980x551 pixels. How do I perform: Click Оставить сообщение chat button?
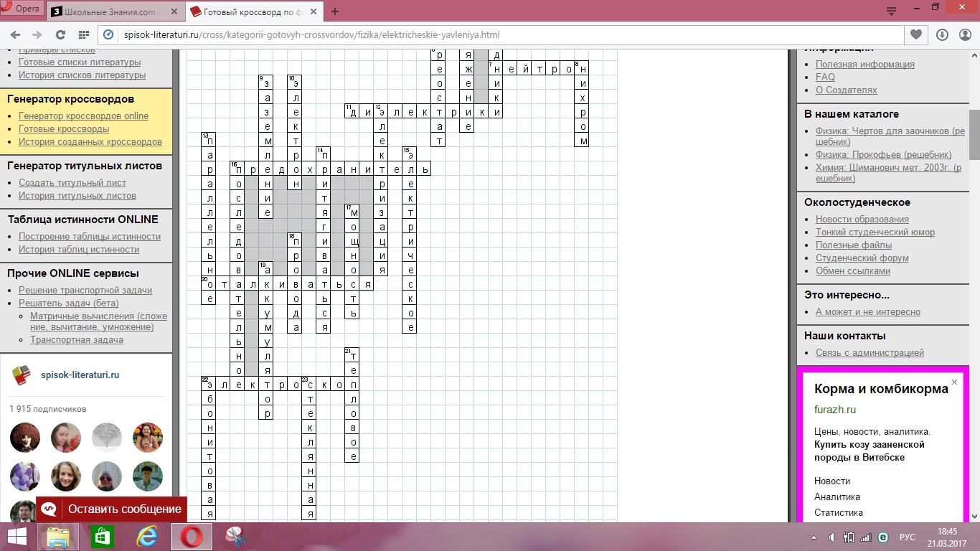112,509
